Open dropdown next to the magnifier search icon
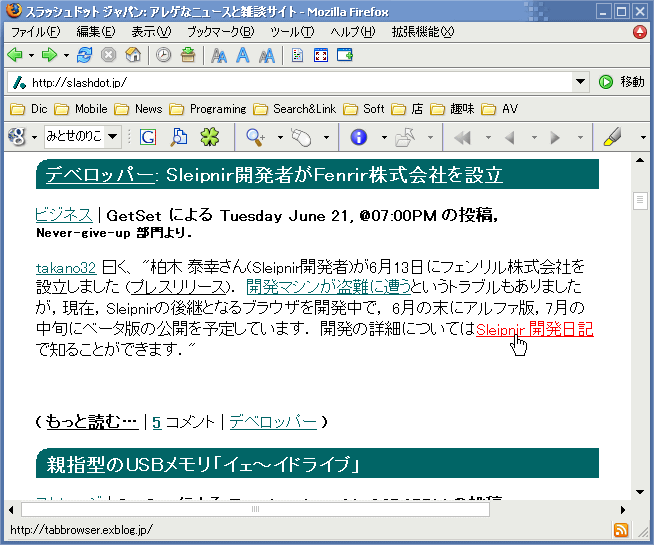Viewport: 654px width, 545px height. (280, 137)
